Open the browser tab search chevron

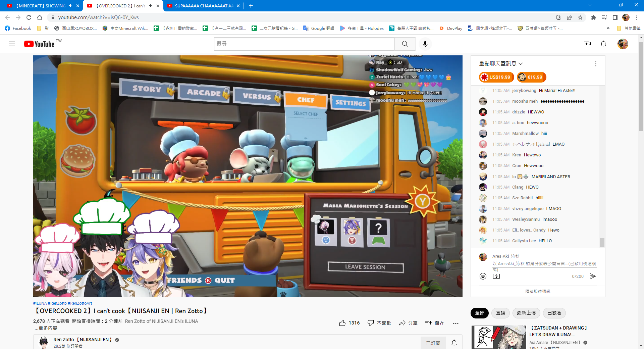coord(590,5)
